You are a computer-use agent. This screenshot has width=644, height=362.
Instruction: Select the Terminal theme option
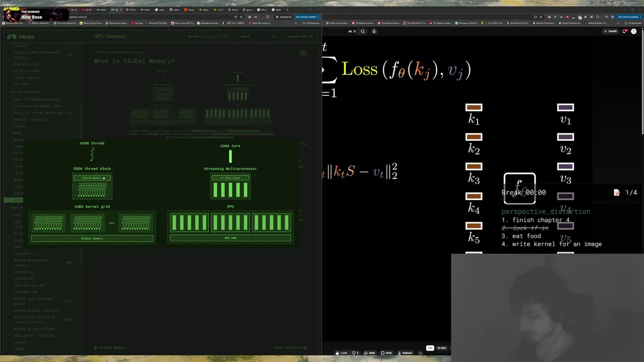pos(193,36)
